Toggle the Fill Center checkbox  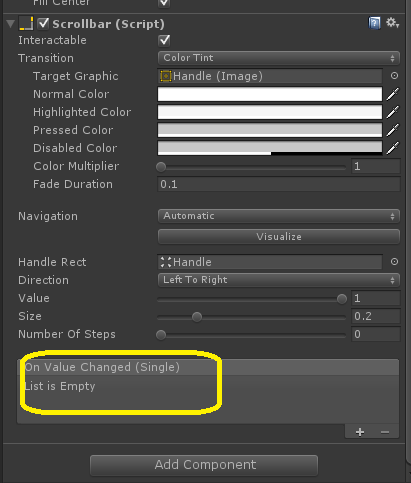pos(164,3)
